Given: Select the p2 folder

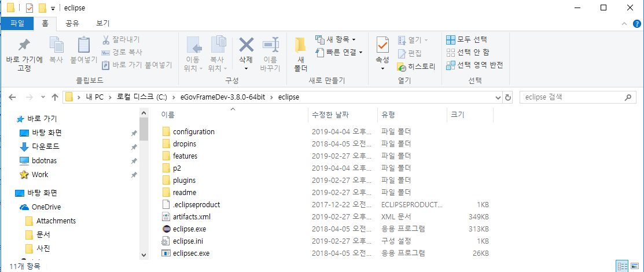Looking at the screenshot, I should pos(172,168).
